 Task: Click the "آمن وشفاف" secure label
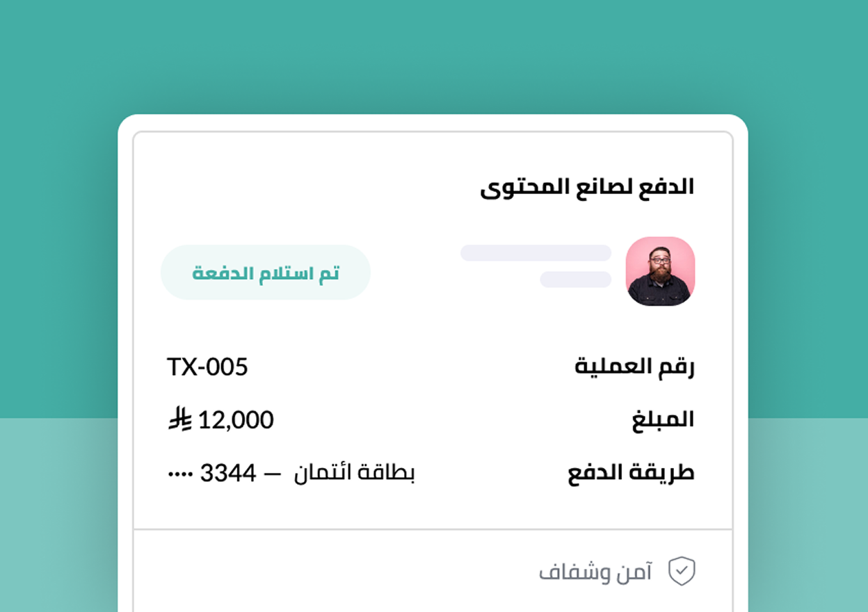click(595, 572)
